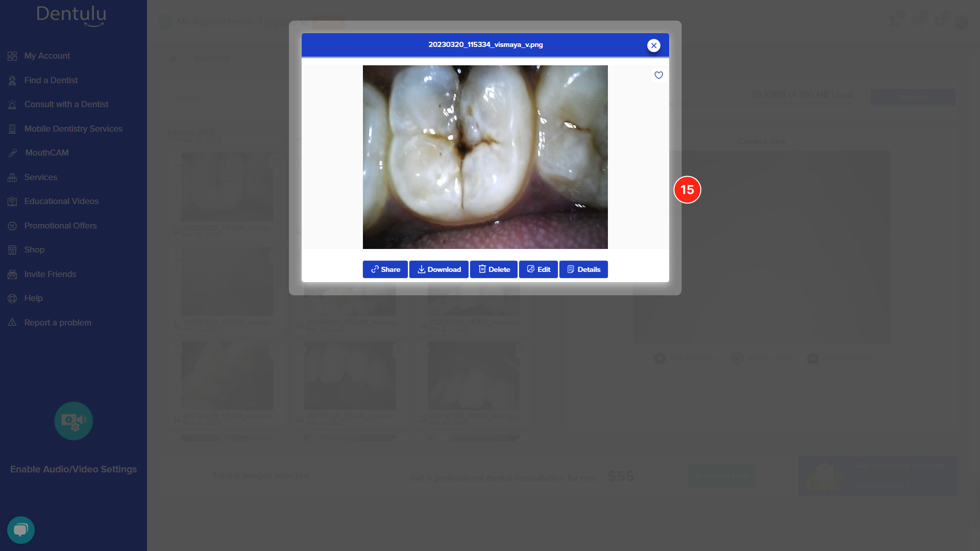Open notifications bell in header
Viewport: 980px width, 551px height.
[939, 22]
